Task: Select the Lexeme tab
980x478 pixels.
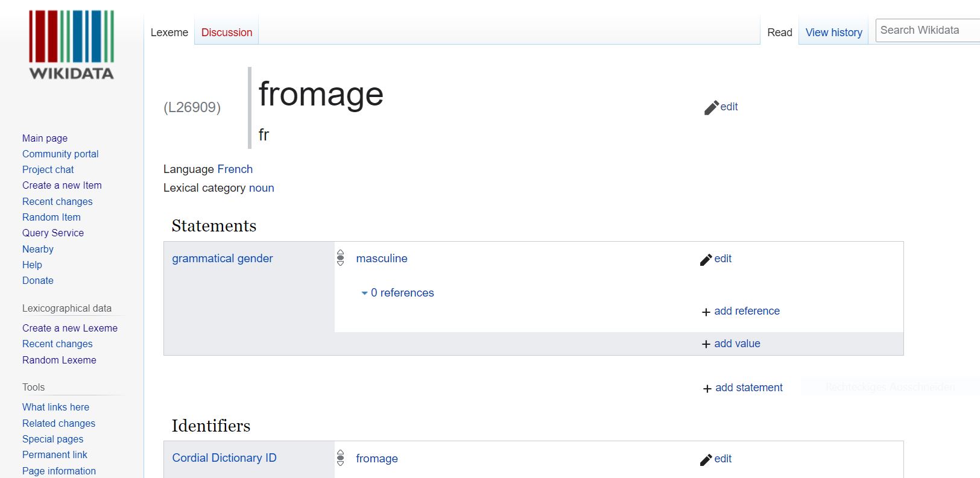Action: point(169,33)
